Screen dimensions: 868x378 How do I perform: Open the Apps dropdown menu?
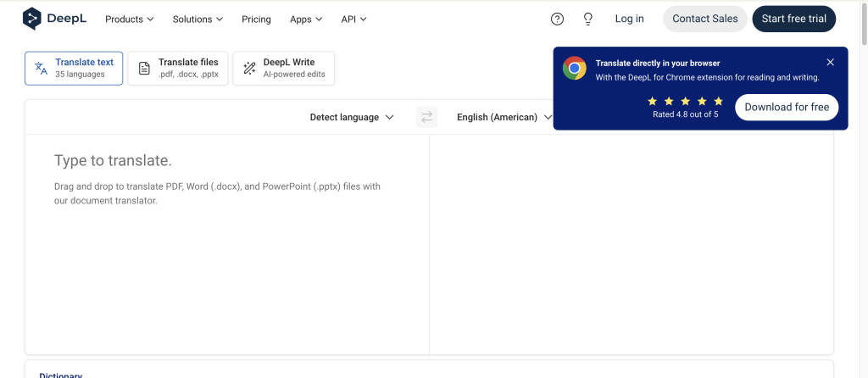click(x=306, y=19)
